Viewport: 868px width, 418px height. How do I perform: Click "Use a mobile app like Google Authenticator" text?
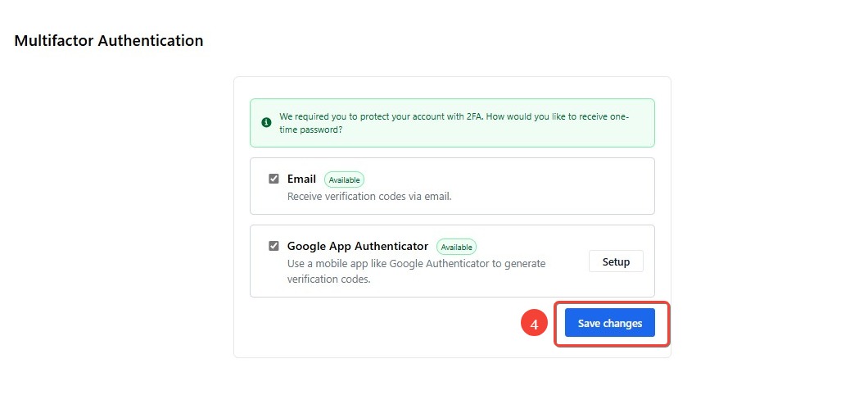[x=416, y=264]
